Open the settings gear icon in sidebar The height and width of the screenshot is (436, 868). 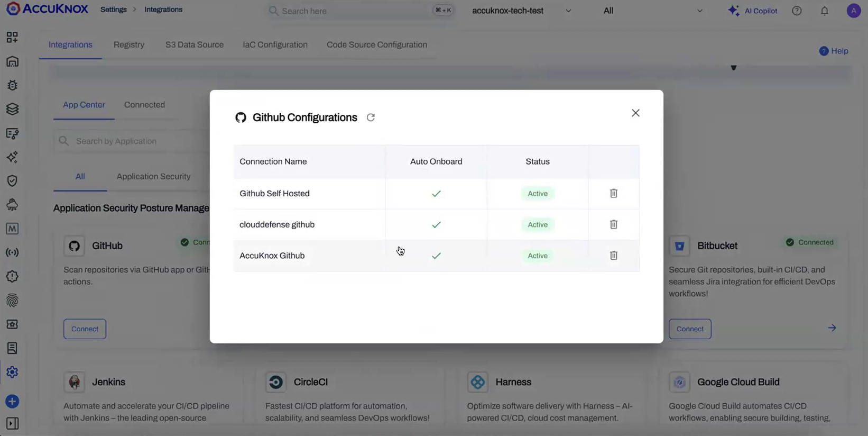(12, 372)
